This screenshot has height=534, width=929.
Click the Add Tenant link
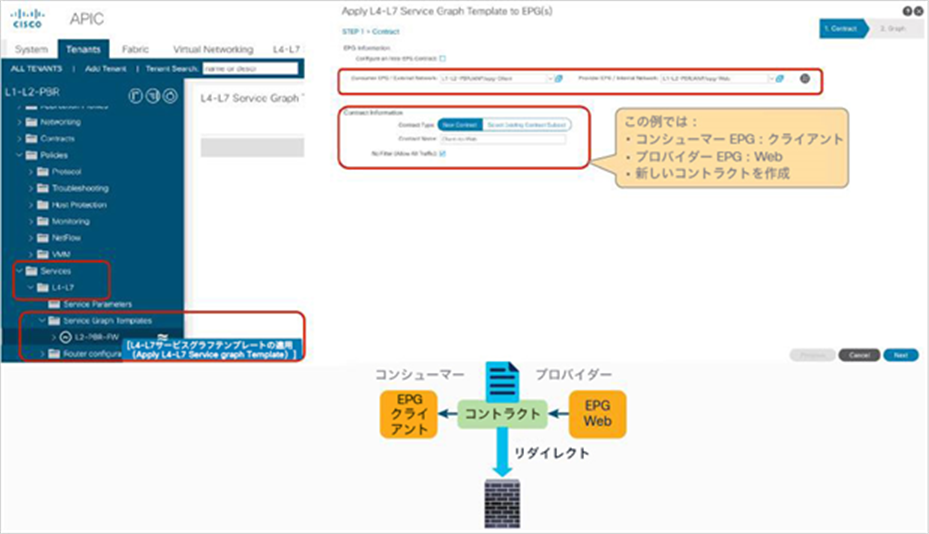click(x=105, y=69)
